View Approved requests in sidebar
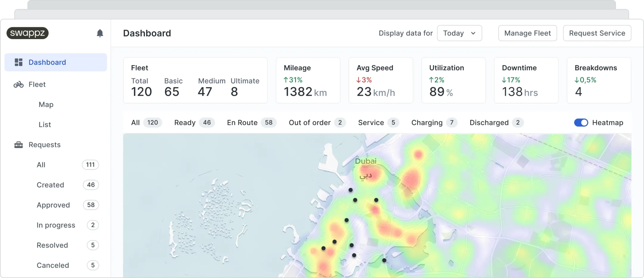Viewport: 644px width, 278px height. tap(53, 205)
